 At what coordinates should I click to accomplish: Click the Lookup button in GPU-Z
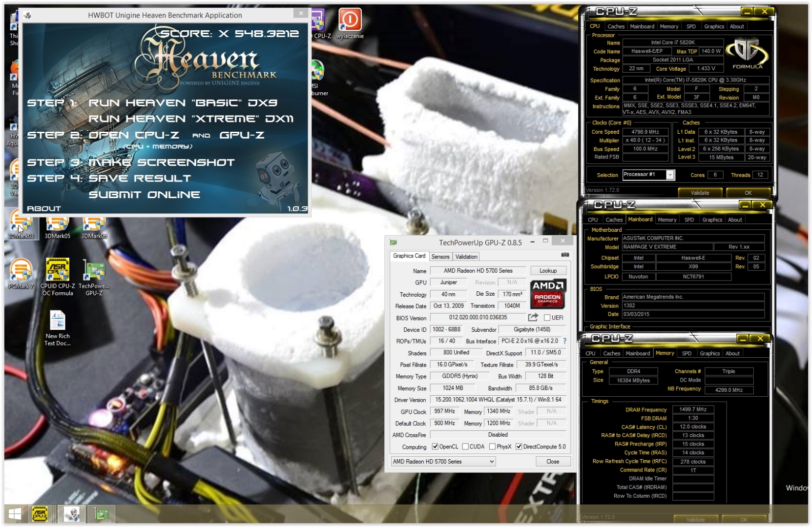pyautogui.click(x=548, y=271)
